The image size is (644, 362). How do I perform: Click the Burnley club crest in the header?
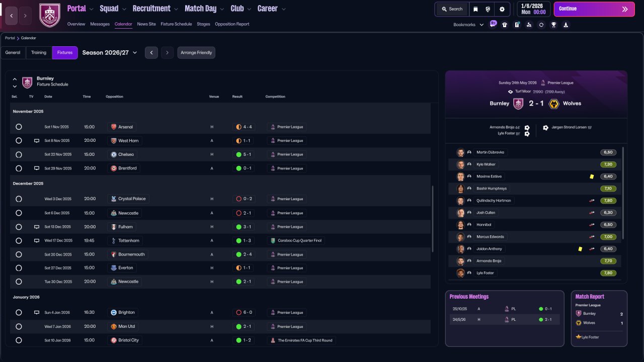coord(50,15)
